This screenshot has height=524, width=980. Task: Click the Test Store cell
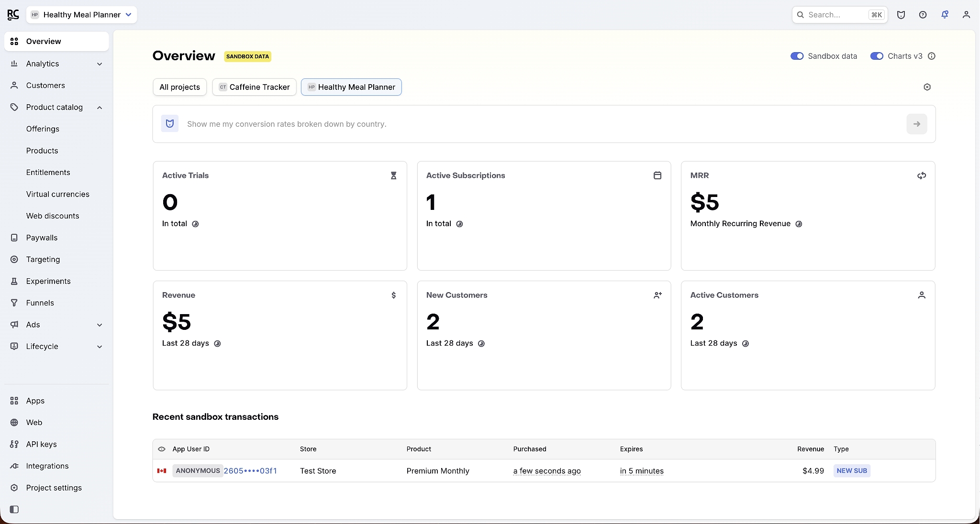[x=318, y=471]
